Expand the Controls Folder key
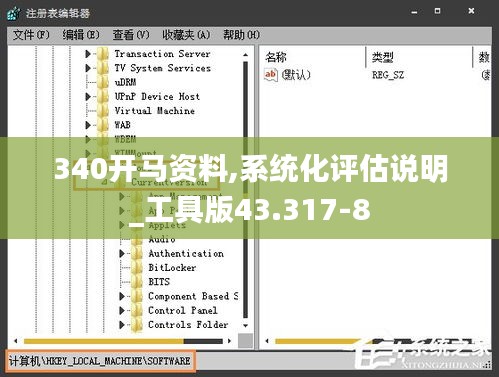499x377 pixels. coord(122,325)
